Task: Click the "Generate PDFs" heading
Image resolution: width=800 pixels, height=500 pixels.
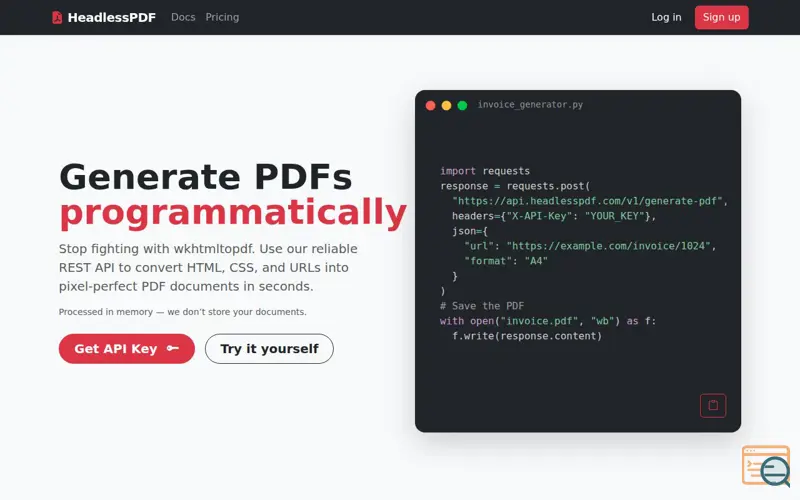Action: [x=206, y=177]
